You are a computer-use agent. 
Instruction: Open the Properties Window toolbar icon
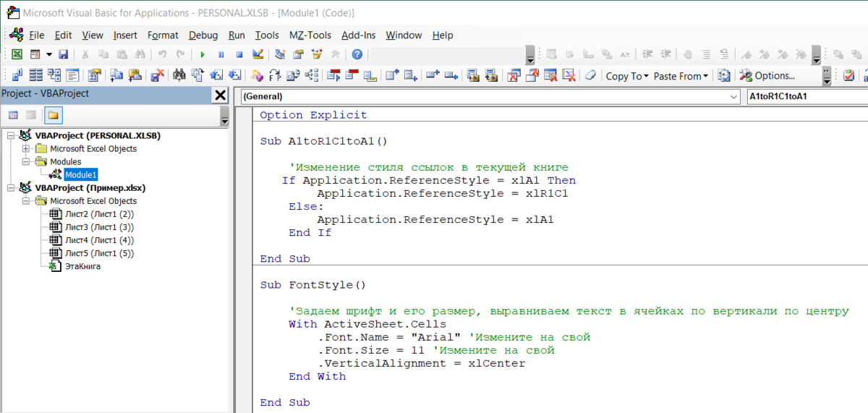[x=297, y=54]
